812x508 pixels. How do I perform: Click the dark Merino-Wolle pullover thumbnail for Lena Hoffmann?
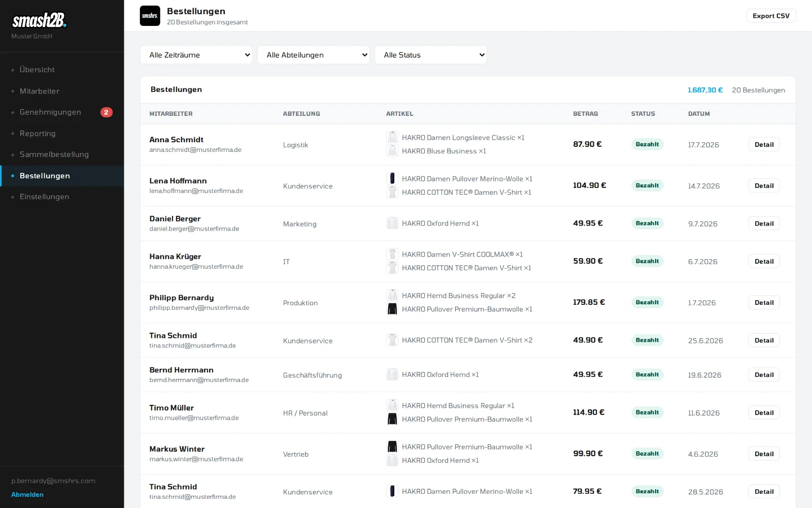click(x=392, y=178)
